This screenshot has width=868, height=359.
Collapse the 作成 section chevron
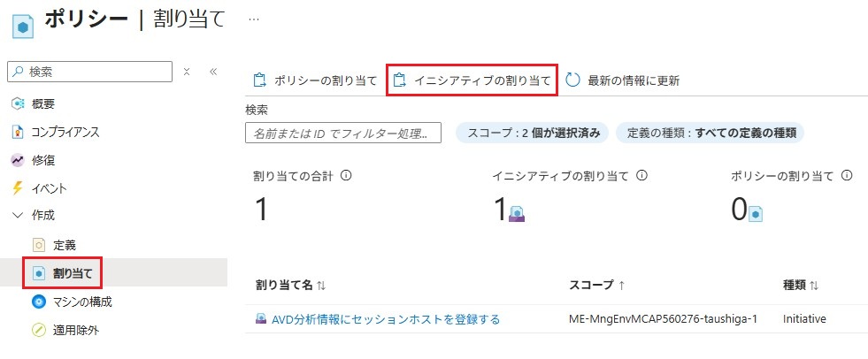click(x=17, y=216)
